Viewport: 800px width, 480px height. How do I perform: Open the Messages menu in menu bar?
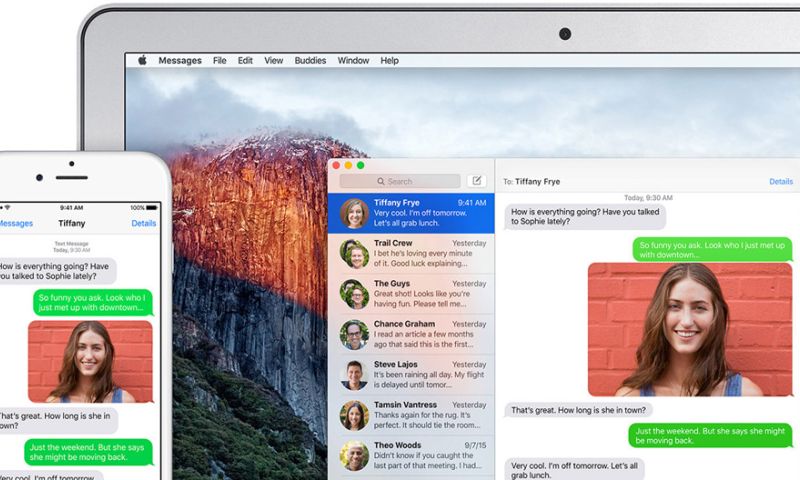coord(180,60)
